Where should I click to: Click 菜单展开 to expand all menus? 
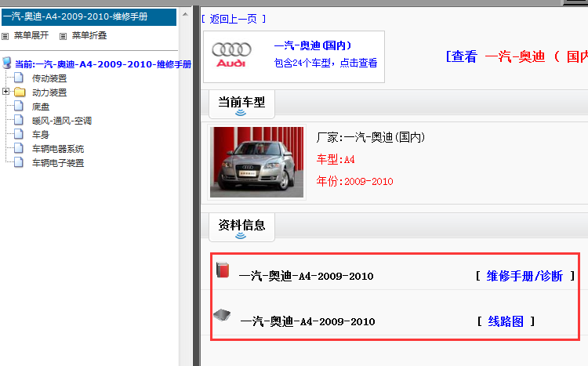pyautogui.click(x=31, y=35)
